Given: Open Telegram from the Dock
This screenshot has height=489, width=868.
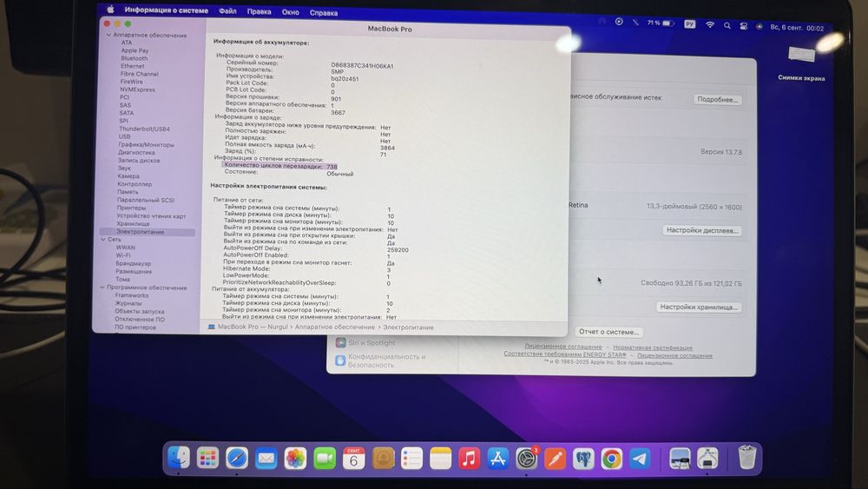Looking at the screenshot, I should [640, 459].
